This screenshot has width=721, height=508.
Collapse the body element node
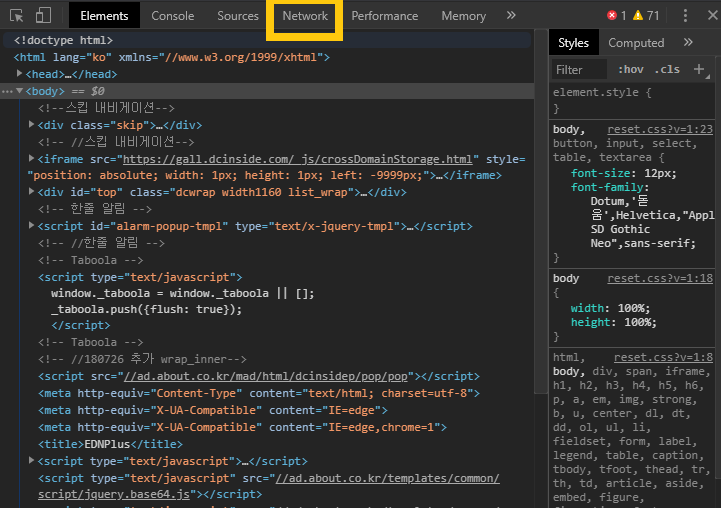[x=19, y=91]
